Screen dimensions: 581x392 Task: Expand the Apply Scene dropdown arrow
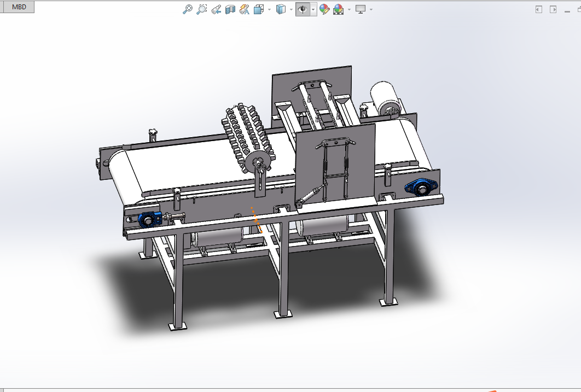[x=350, y=10]
